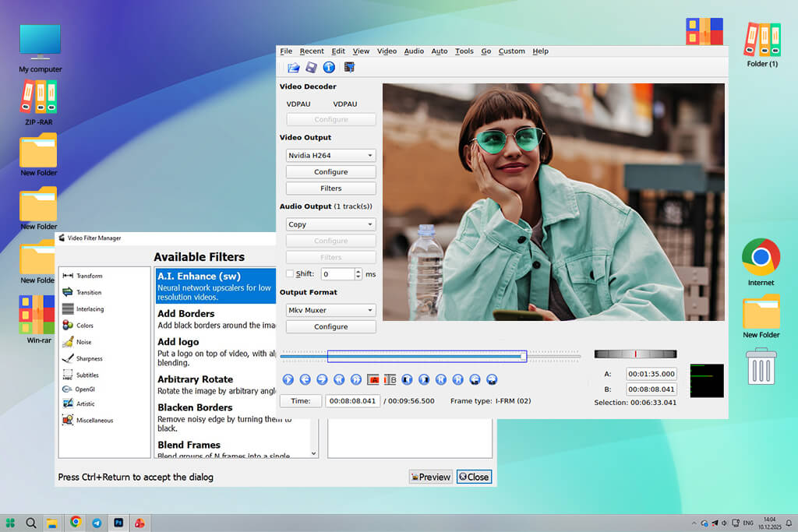Jump to next keyframe double-right arrow

click(x=355, y=379)
